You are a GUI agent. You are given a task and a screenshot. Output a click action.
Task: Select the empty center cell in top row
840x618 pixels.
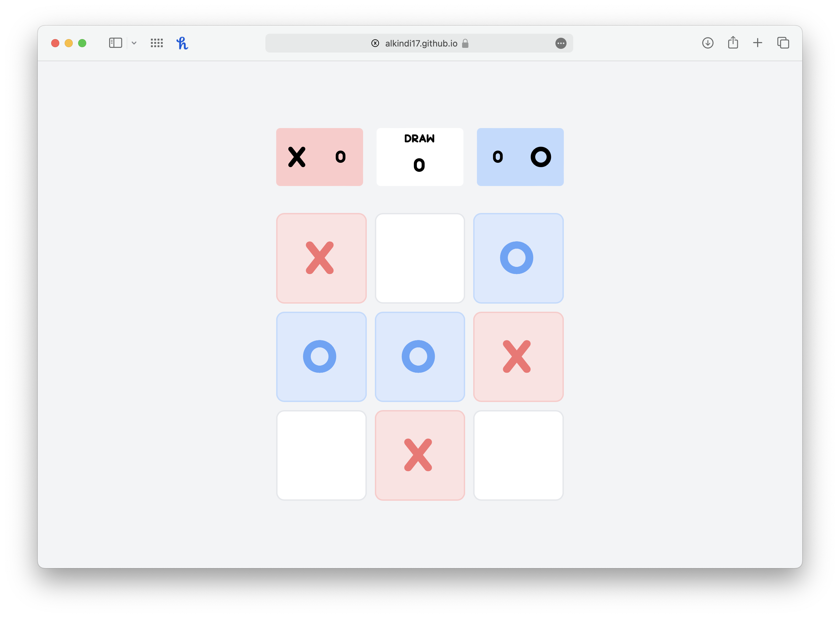pos(420,257)
